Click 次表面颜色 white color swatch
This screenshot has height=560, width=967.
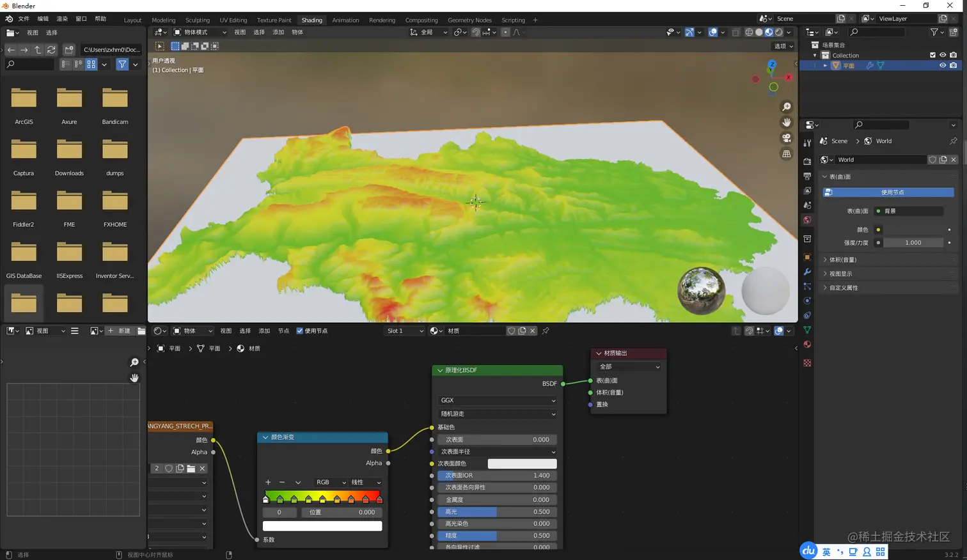pyautogui.click(x=522, y=463)
